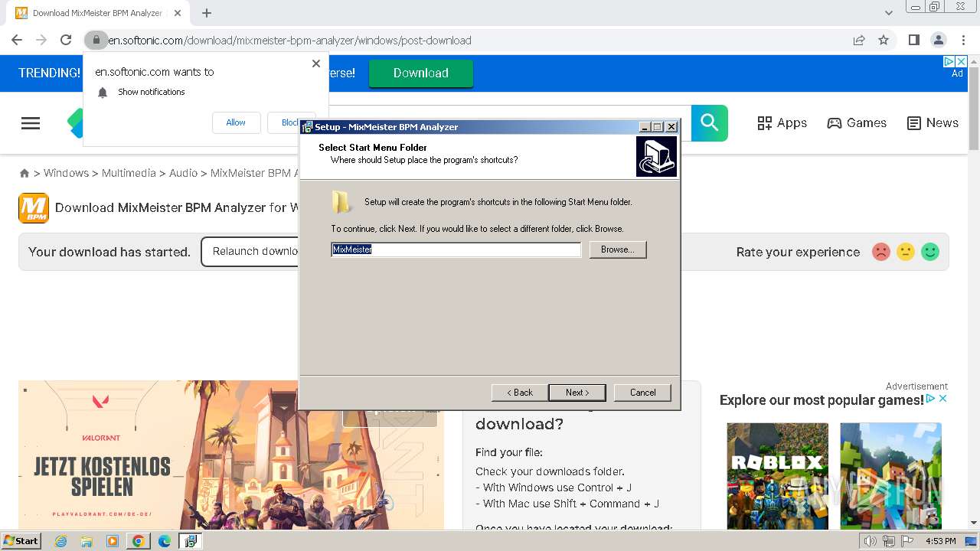Click the Valorant advertisement banner
The height and width of the screenshot is (551, 980).
231,455
